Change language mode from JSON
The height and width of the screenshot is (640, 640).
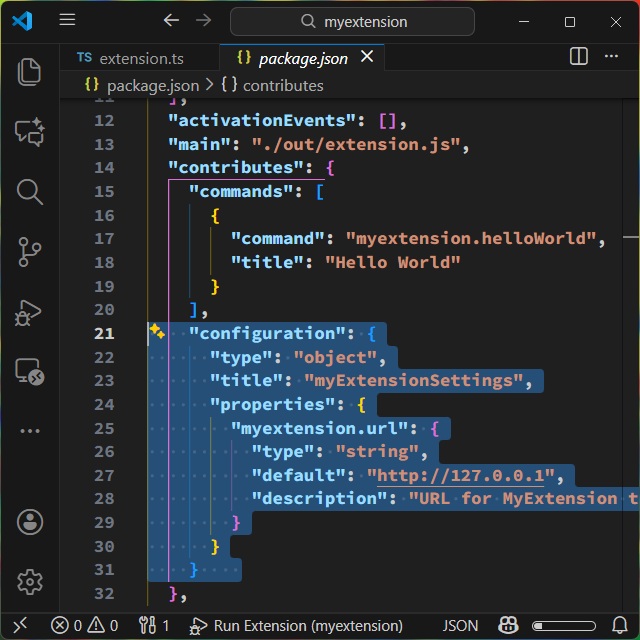coord(460,626)
